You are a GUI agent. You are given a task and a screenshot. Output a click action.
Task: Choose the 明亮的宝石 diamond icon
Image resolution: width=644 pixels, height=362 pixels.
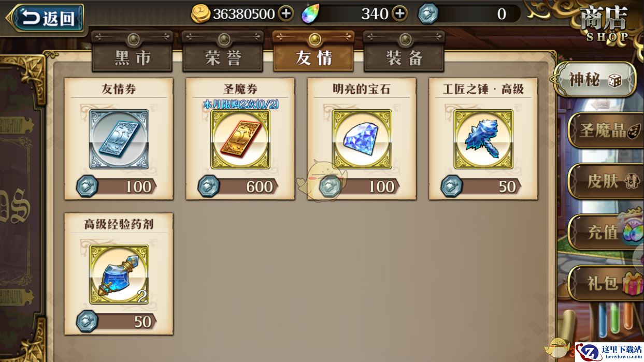362,139
